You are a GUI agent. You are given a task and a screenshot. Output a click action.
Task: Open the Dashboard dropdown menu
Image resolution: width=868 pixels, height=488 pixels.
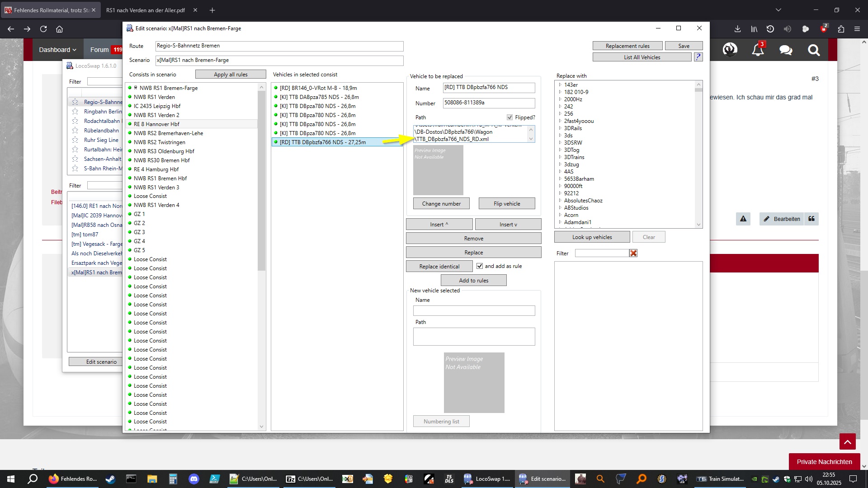pos(57,50)
